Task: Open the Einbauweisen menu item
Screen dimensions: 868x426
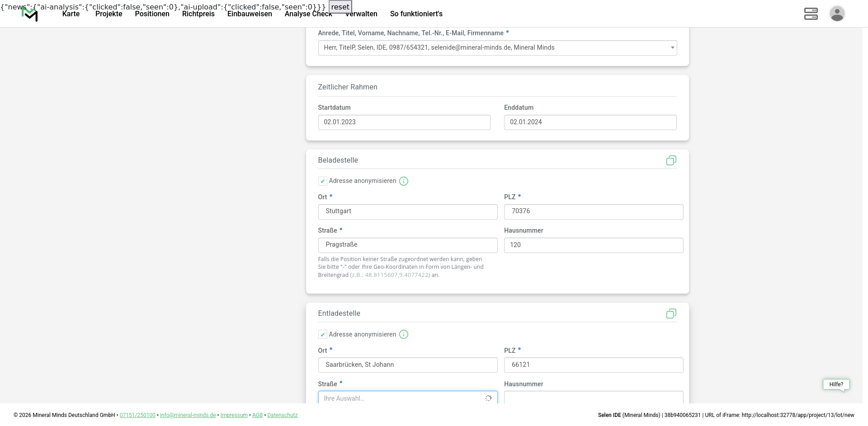Action: click(x=250, y=14)
